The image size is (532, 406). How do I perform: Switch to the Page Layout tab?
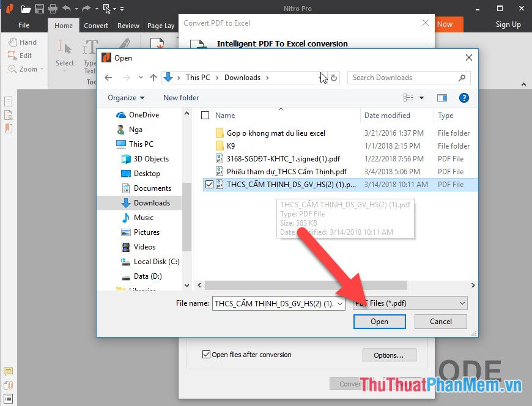point(161,26)
